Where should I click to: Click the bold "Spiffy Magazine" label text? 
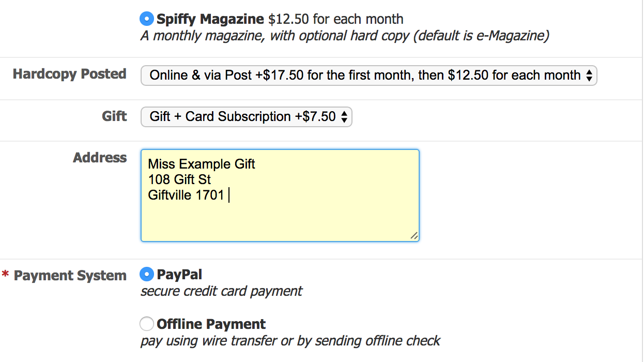coord(210,20)
